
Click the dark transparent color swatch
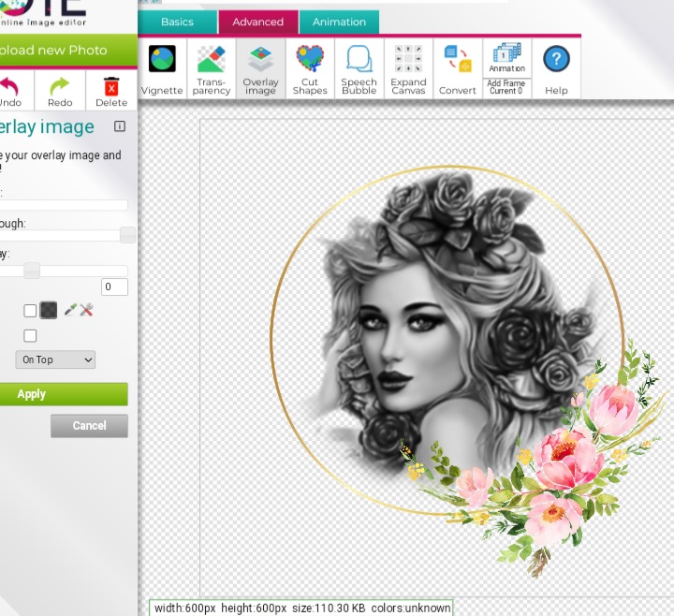pos(49,310)
